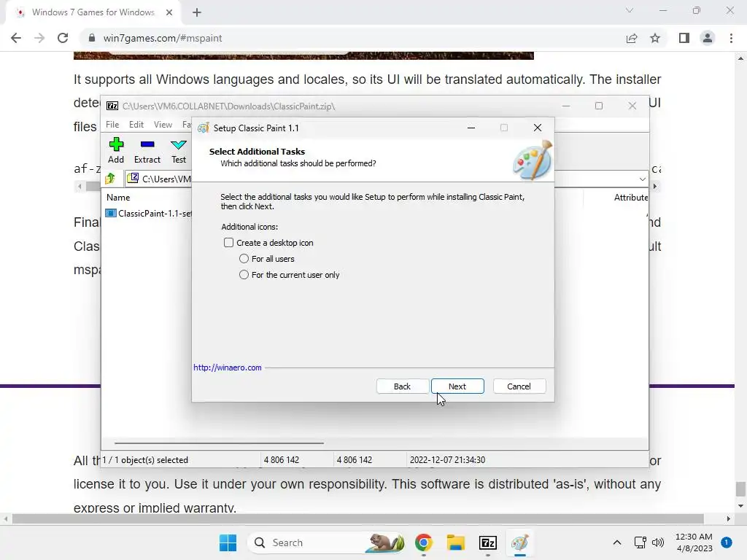This screenshot has width=747, height=560.
Task: Click the volume icon in system tray
Action: point(658,542)
